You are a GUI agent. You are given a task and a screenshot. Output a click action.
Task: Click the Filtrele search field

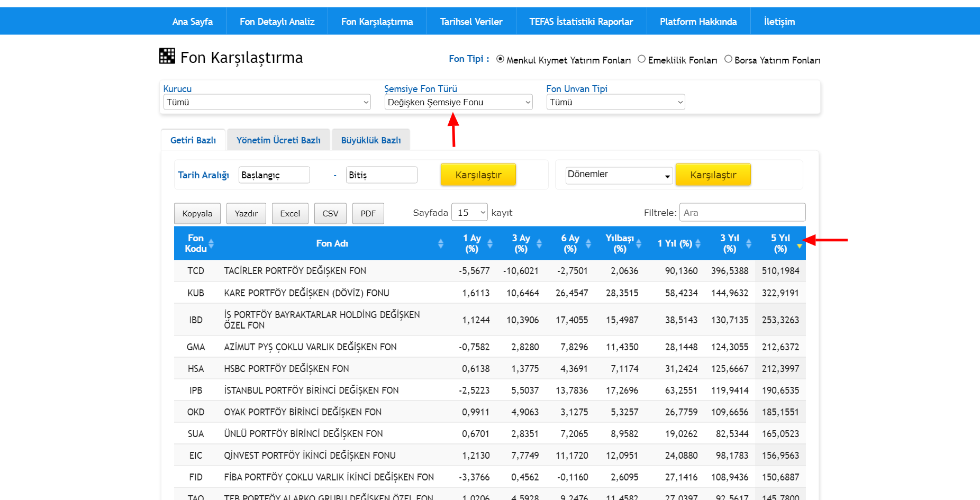coord(742,213)
